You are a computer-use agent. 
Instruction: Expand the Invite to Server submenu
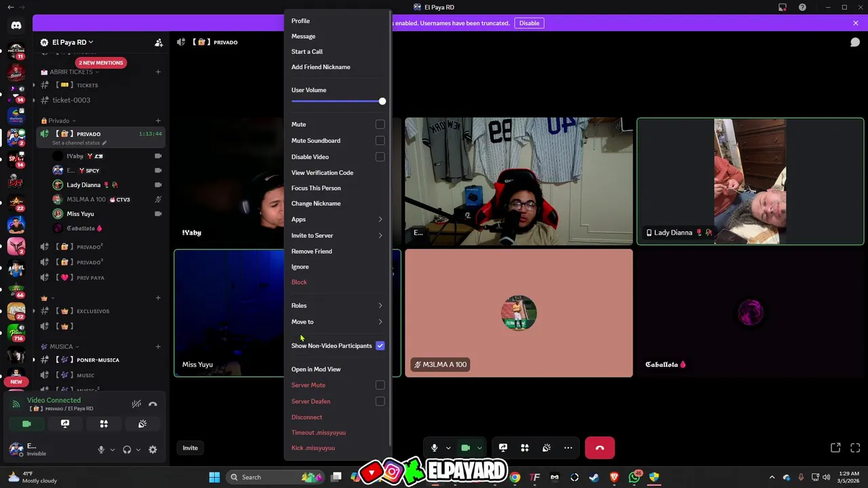click(x=338, y=236)
